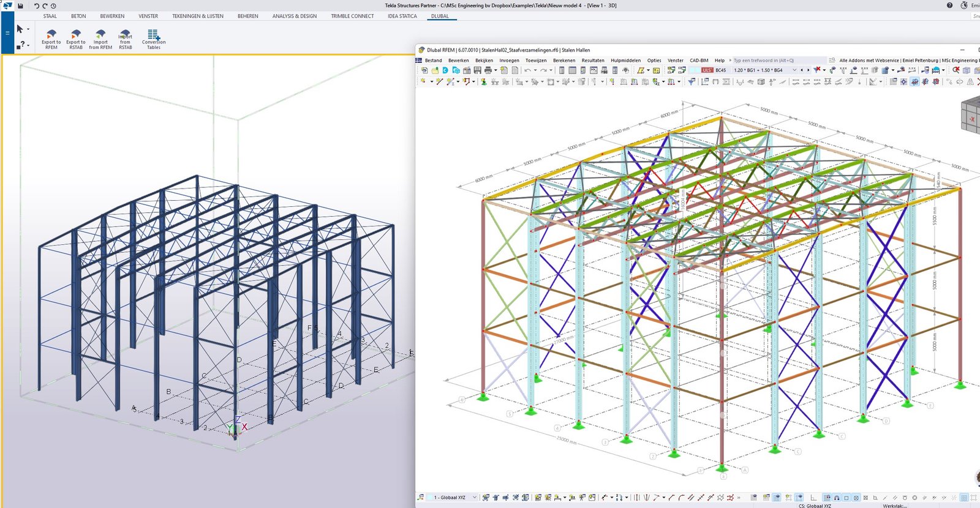Image resolution: width=980 pixels, height=508 pixels.
Task: Click the save disk icon in RFEM toolbar
Action: (x=478, y=70)
